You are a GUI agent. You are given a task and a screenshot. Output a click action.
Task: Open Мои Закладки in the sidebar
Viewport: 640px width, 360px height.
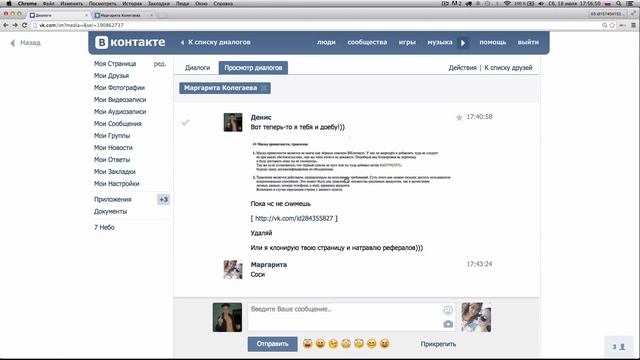[115, 172]
